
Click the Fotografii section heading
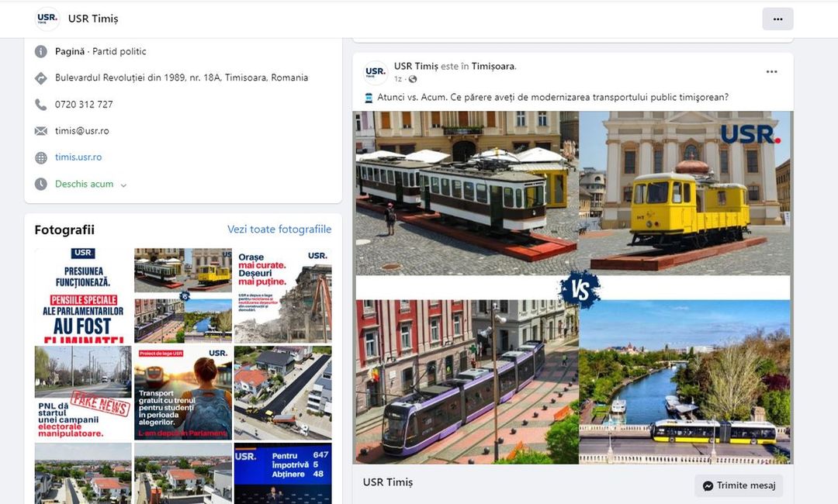point(64,230)
